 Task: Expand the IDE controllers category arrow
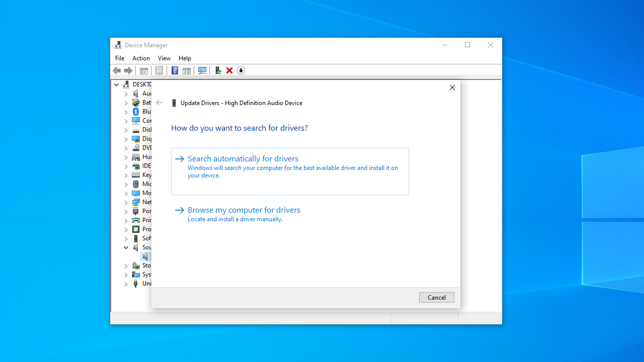pos(126,166)
